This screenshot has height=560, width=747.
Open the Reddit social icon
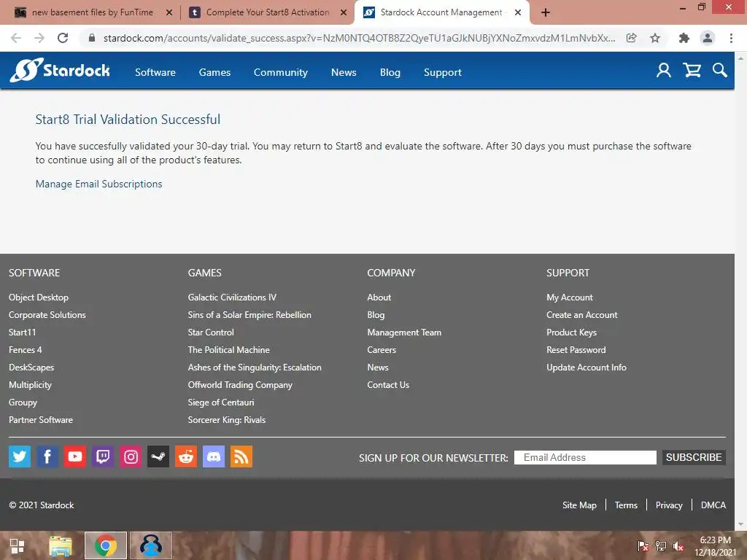[x=186, y=456]
